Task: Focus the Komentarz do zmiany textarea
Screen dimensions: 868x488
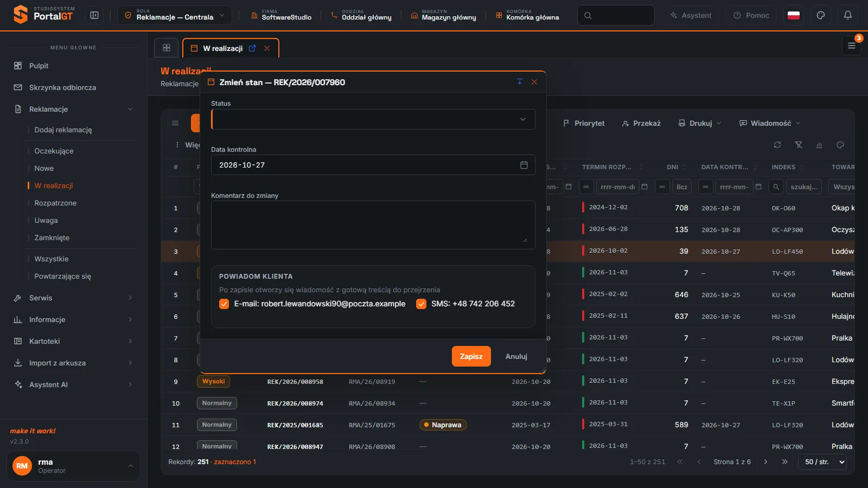Action: [373, 225]
